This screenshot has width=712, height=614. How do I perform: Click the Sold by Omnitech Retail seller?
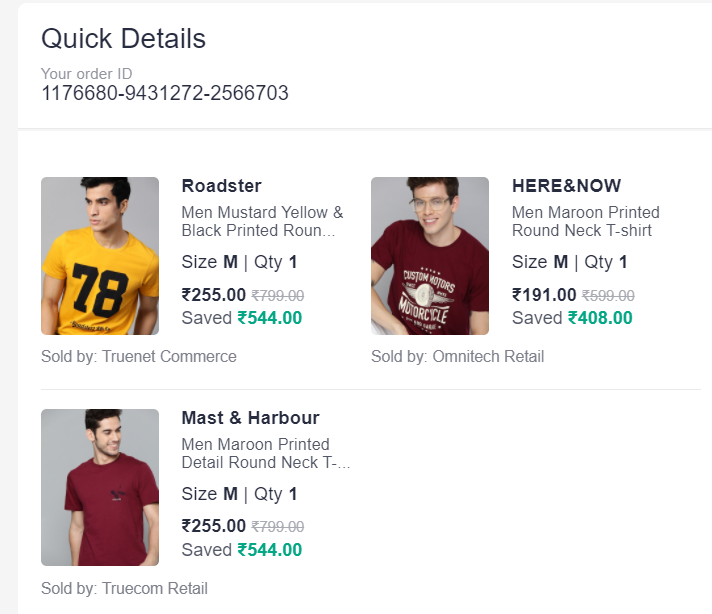coord(458,356)
